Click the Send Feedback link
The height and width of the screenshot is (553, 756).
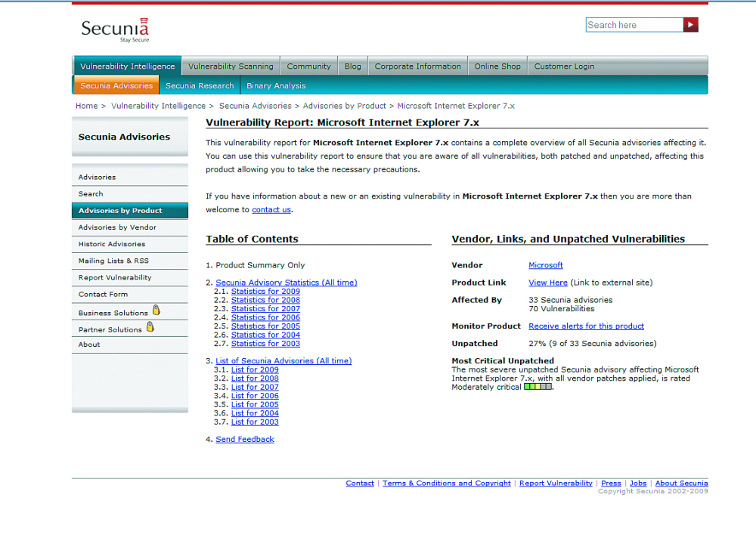tap(245, 440)
